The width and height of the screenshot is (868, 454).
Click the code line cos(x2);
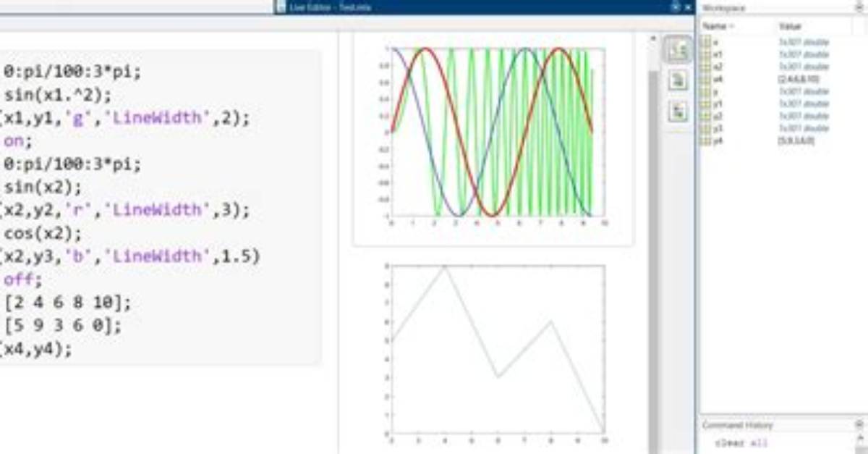(43, 233)
